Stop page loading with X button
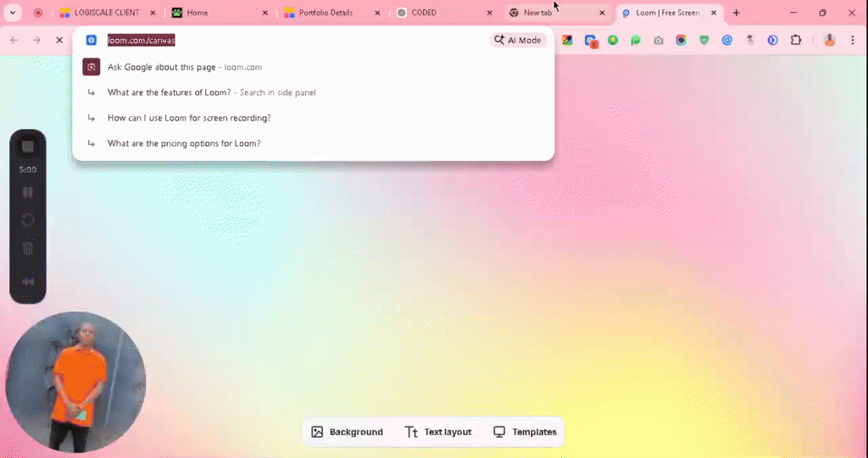 point(59,40)
